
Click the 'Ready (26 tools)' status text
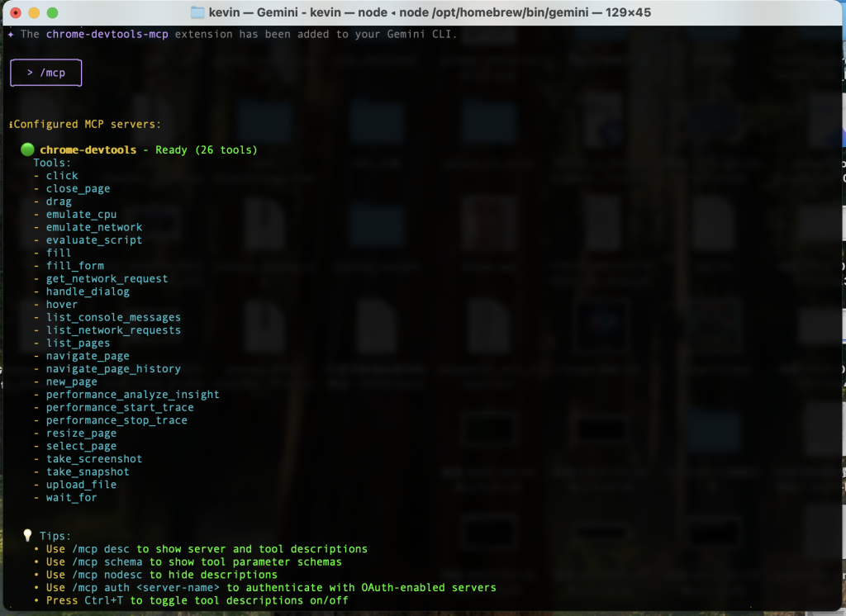point(206,150)
